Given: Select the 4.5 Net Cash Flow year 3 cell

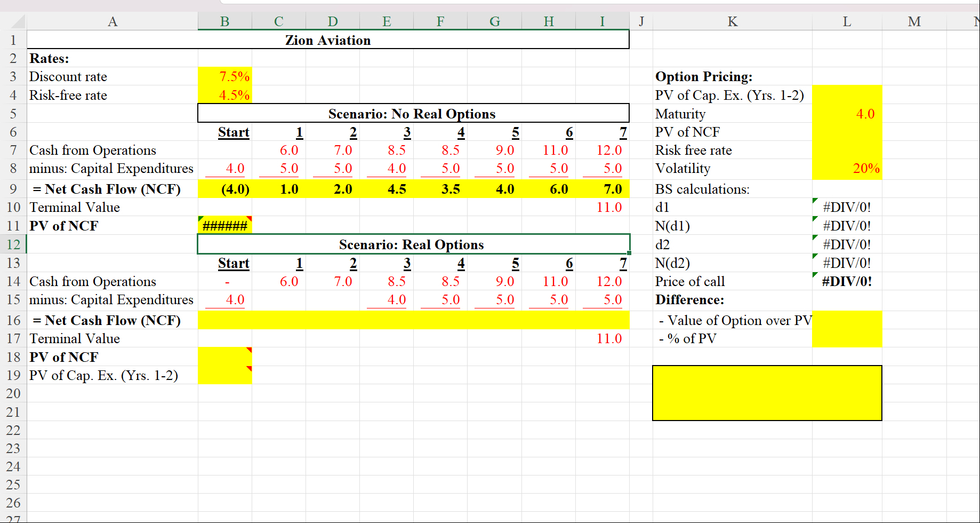Looking at the screenshot, I should pos(387,189).
